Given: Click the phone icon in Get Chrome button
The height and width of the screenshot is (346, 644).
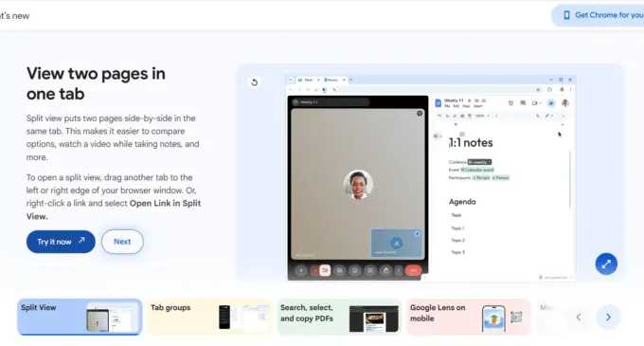Looking at the screenshot, I should pyautogui.click(x=566, y=15).
